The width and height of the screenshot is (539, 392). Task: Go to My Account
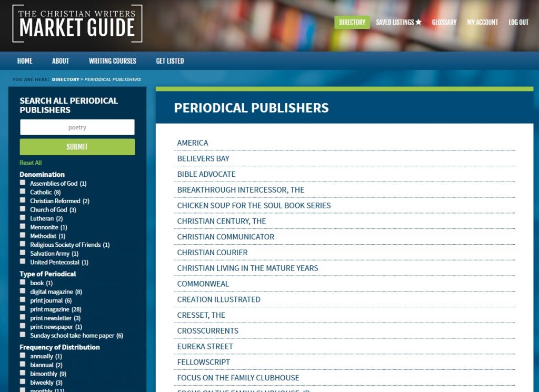[x=482, y=22]
